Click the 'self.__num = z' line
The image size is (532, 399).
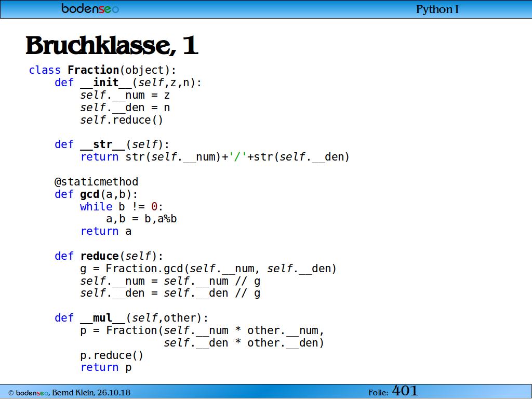(125, 95)
